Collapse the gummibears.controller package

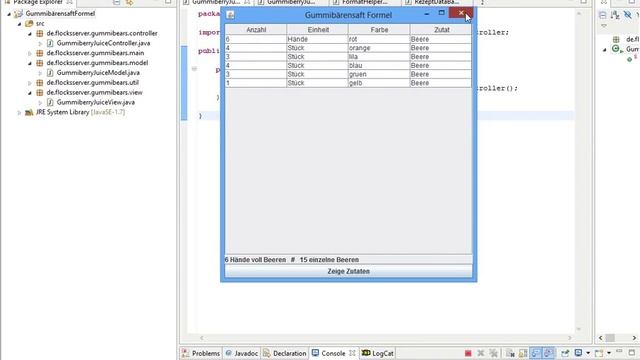pyautogui.click(x=30, y=34)
